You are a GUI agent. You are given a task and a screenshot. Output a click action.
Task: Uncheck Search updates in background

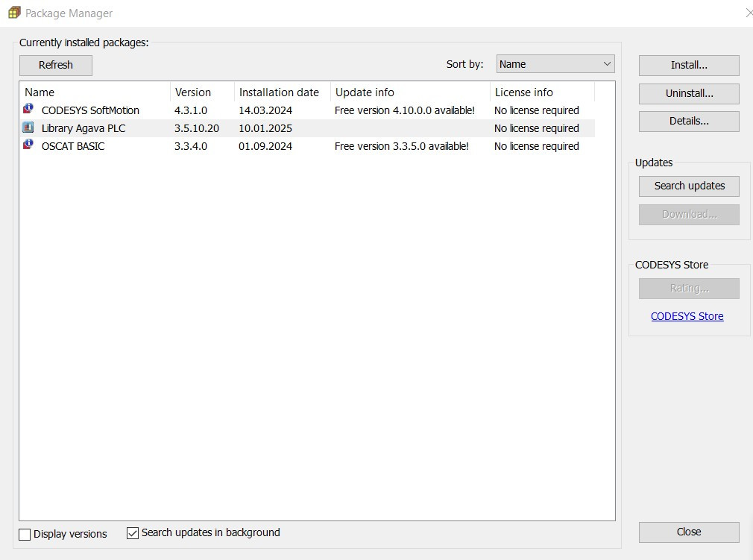click(x=133, y=533)
